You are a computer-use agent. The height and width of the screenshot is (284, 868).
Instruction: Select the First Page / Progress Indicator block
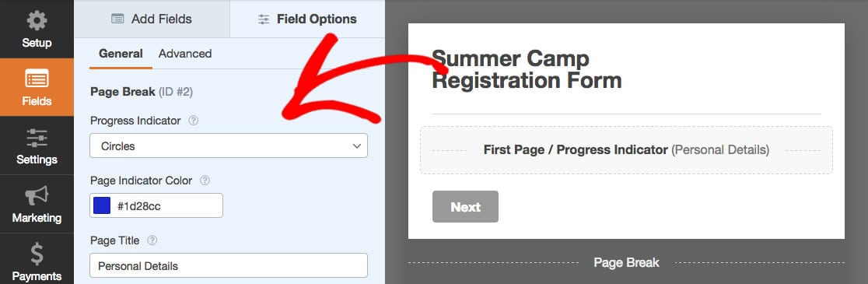point(626,150)
